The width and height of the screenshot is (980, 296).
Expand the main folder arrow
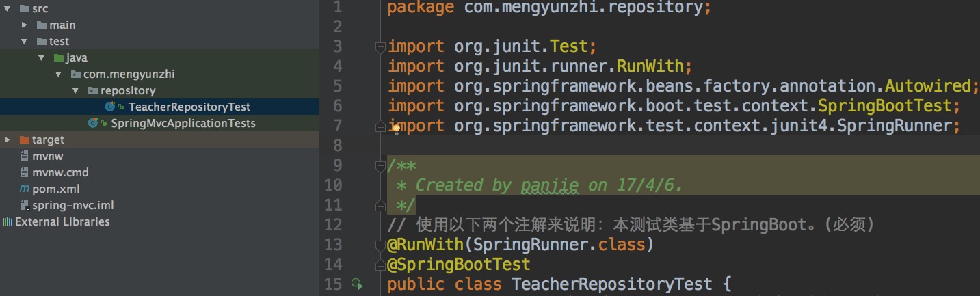coord(24,25)
